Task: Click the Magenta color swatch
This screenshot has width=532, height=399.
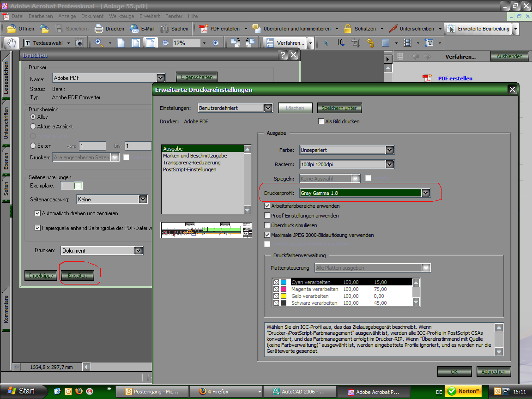Action: (284, 289)
